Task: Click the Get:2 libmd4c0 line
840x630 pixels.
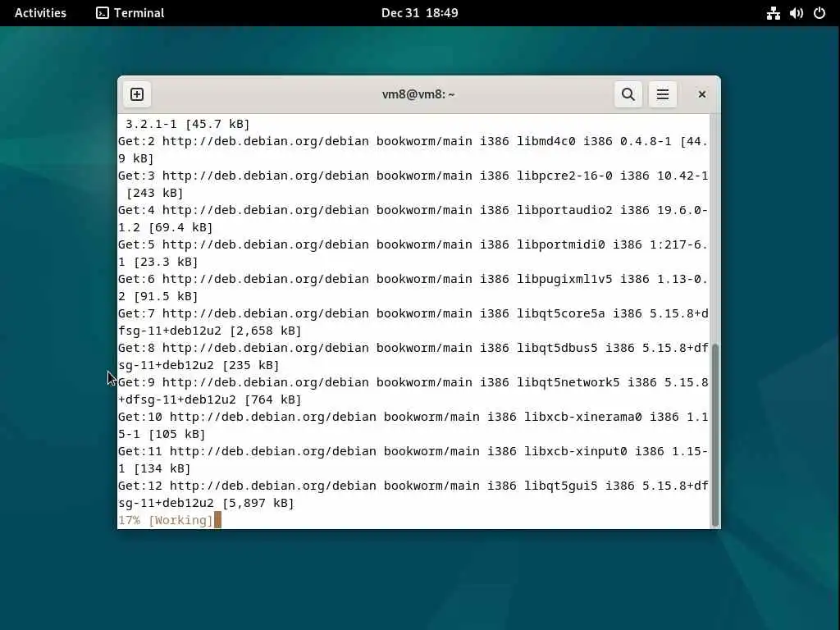Action: (x=413, y=141)
